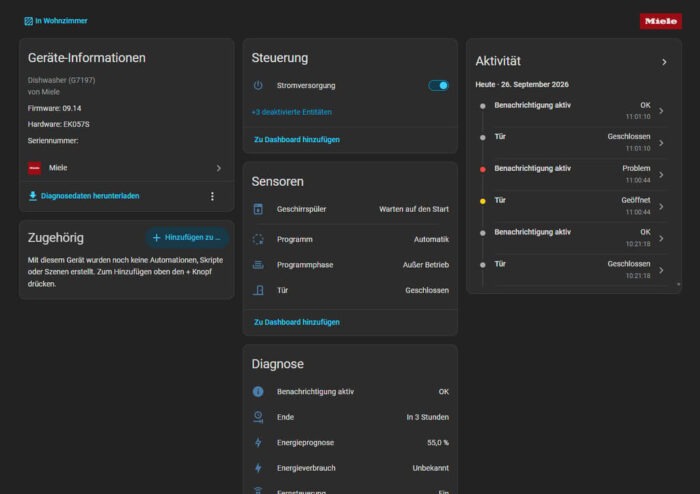Image resolution: width=700 pixels, height=494 pixels.
Task: Click the plus icon in Hinzufügen zu button
Action: [x=156, y=237]
